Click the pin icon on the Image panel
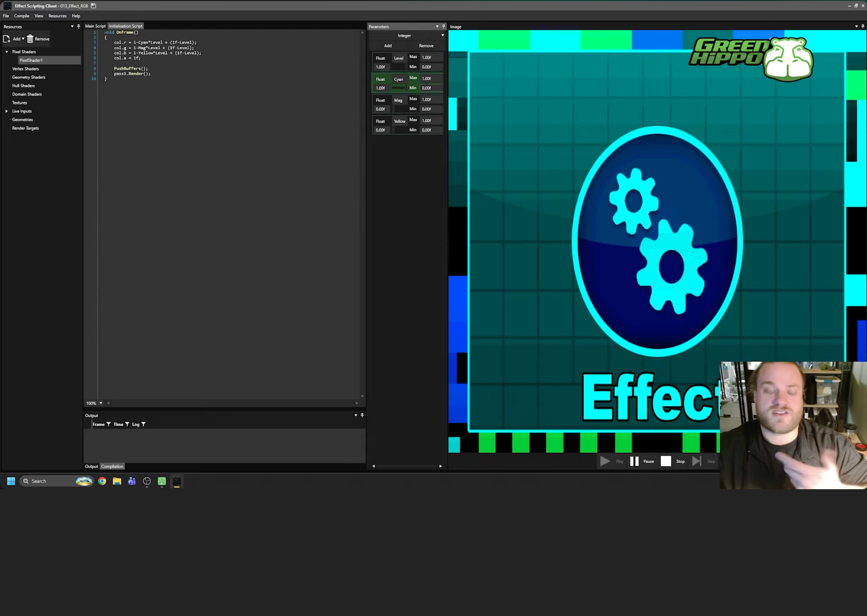Image resolution: width=867 pixels, height=616 pixels. 862,26
